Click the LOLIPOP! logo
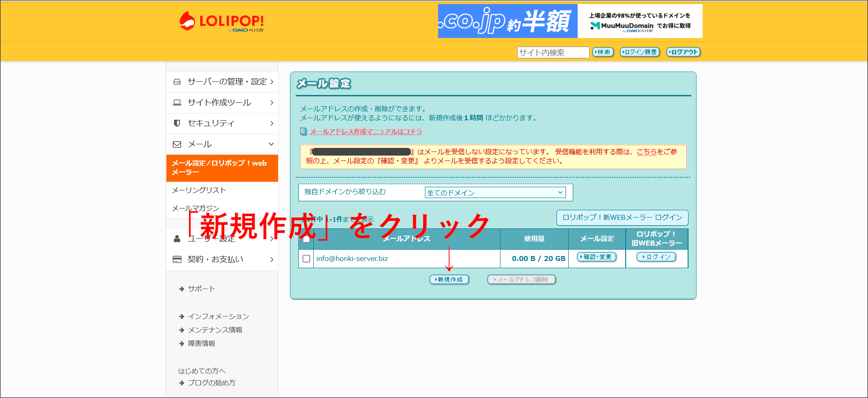Viewport: 868px width, 398px height. (222, 21)
